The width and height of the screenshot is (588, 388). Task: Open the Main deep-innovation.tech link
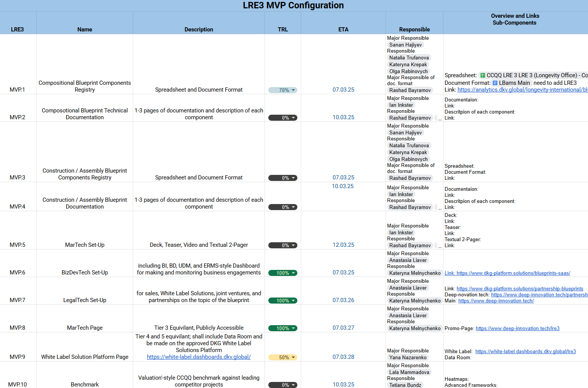pyautogui.click(x=496, y=301)
